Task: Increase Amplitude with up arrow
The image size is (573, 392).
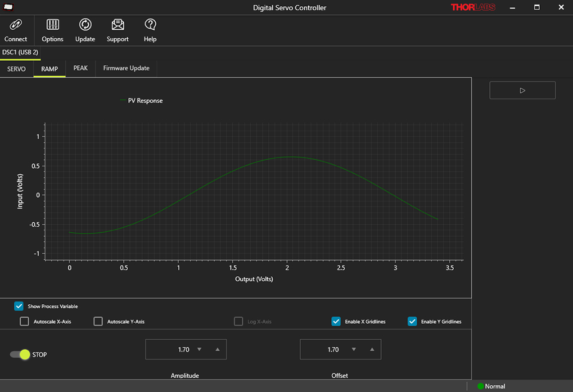Action: (217, 349)
